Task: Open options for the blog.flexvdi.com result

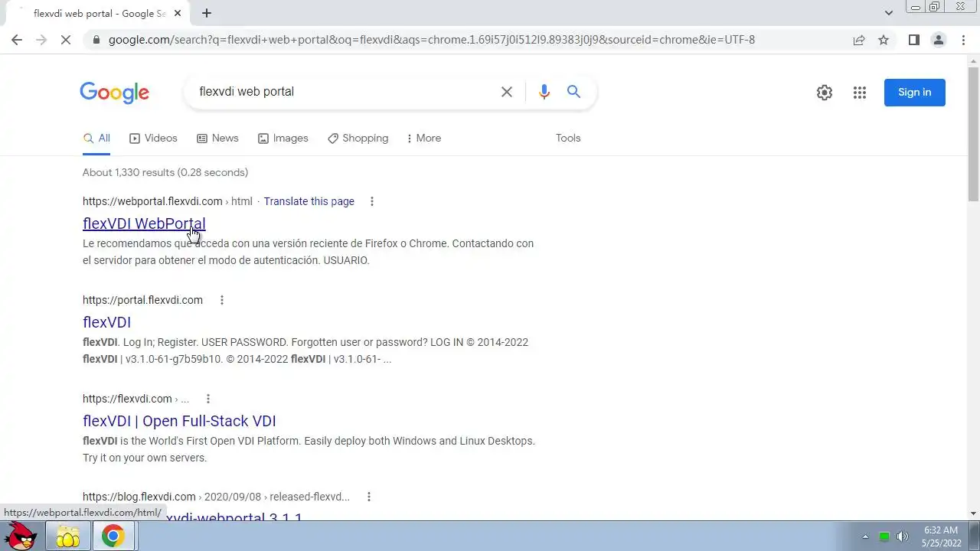Action: coord(369,497)
